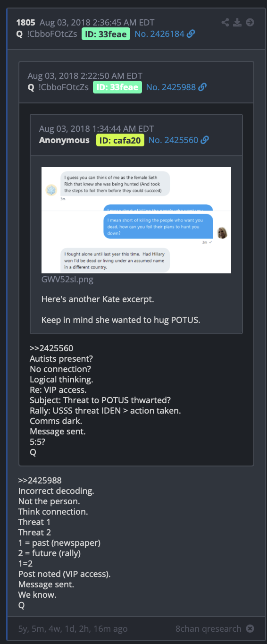Open post number link No. 2426184
This screenshot has width=267, height=644.
(159, 34)
